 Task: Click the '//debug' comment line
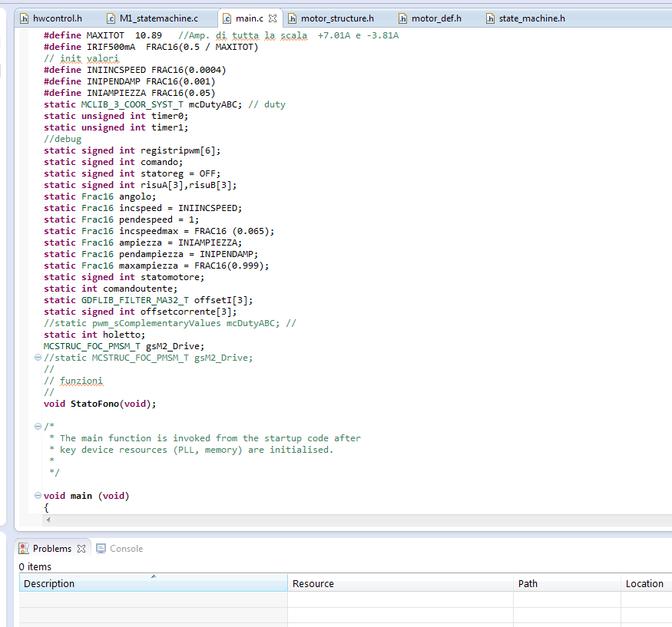(x=62, y=139)
